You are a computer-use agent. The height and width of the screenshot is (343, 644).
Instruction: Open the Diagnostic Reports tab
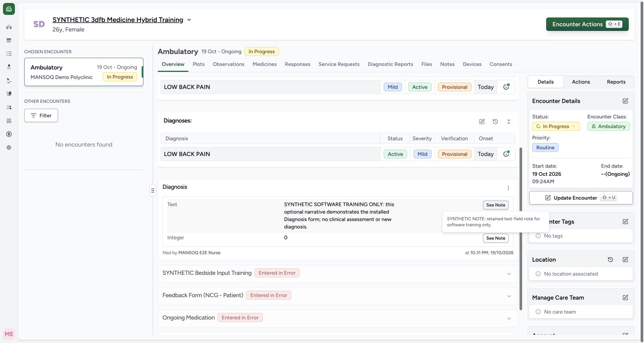[390, 64]
